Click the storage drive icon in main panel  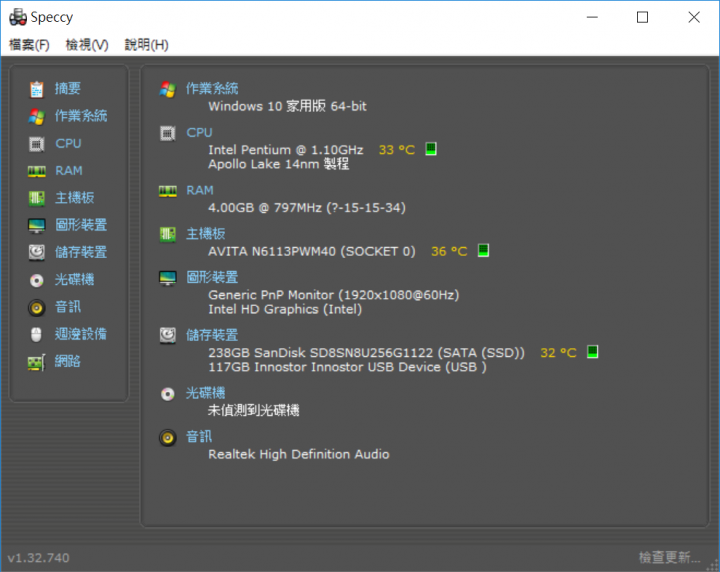coord(168,336)
